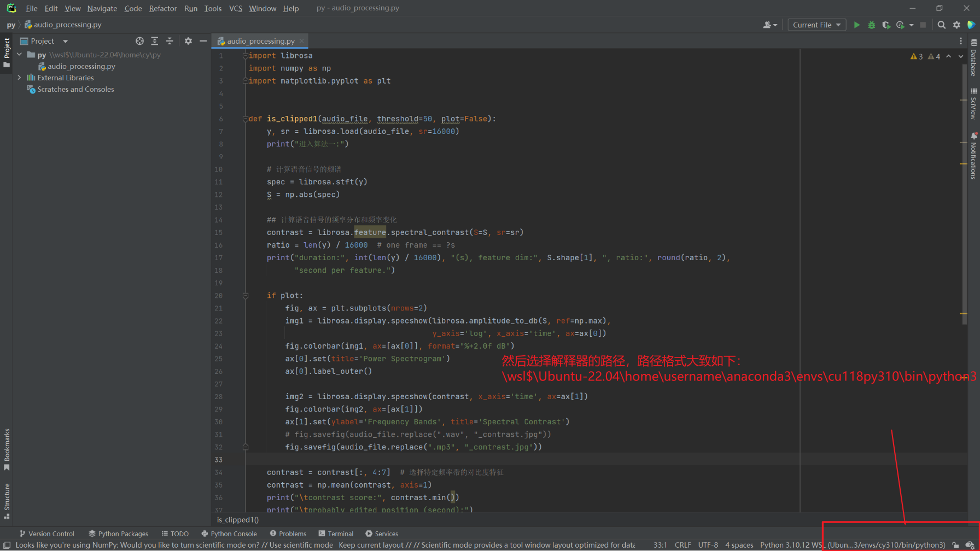Open Search Everywhere magnifier icon
This screenshot has height=551, width=980.
(x=941, y=25)
